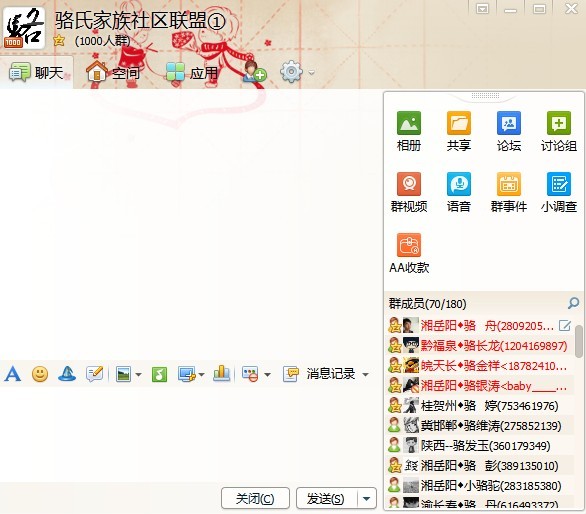The image size is (586, 514).
Task: Select member 湘岳阳◆骆 舟(2809205...
Action: pyautogui.click(x=480, y=326)
